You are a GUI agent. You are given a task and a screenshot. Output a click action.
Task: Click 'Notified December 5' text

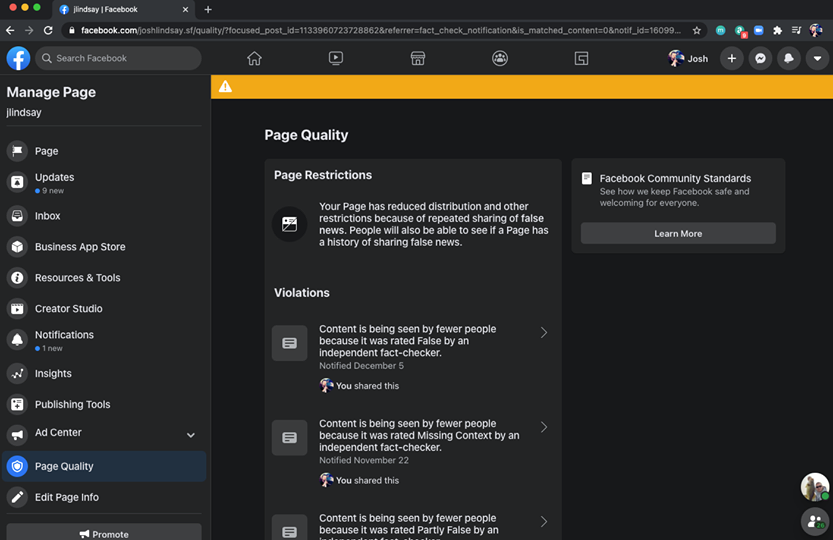(361, 366)
